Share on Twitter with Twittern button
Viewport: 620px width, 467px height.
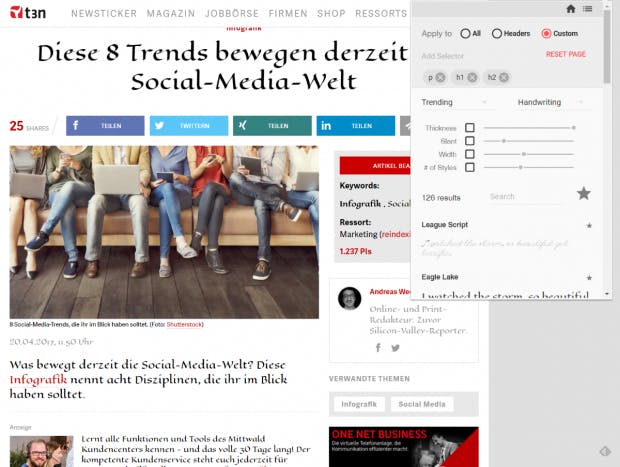[189, 126]
